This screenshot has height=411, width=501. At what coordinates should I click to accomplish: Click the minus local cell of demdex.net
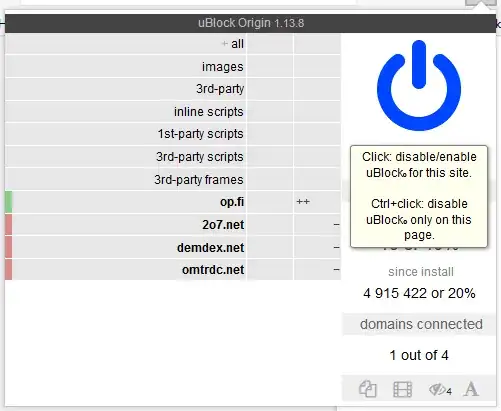coord(317,247)
